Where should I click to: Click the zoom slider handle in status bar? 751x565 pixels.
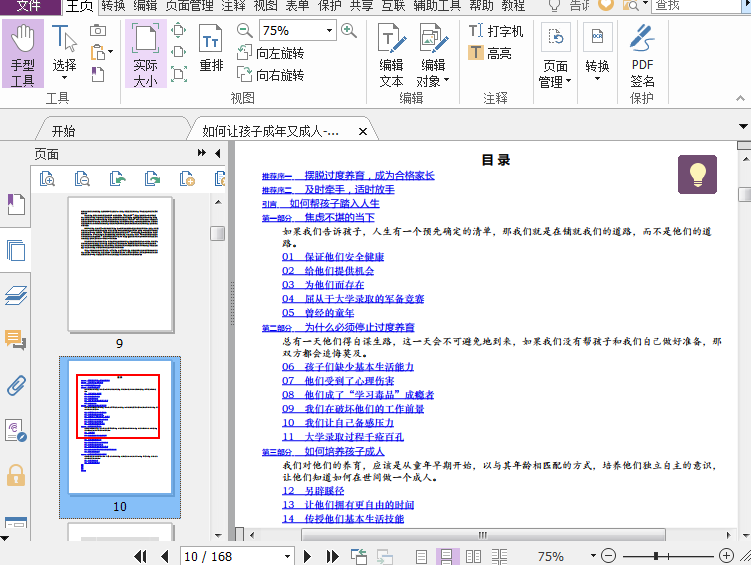click(656, 556)
